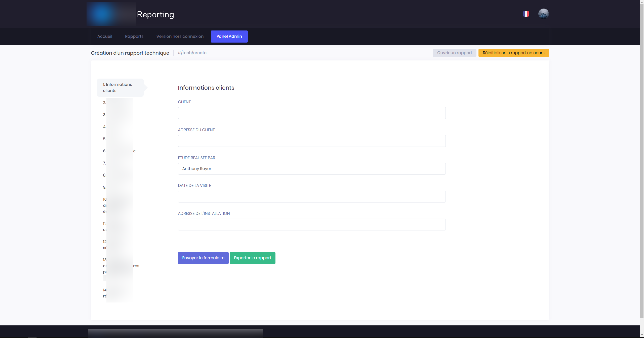Click the blurred logo beside Reporting
The width and height of the screenshot is (644, 338).
click(x=111, y=14)
